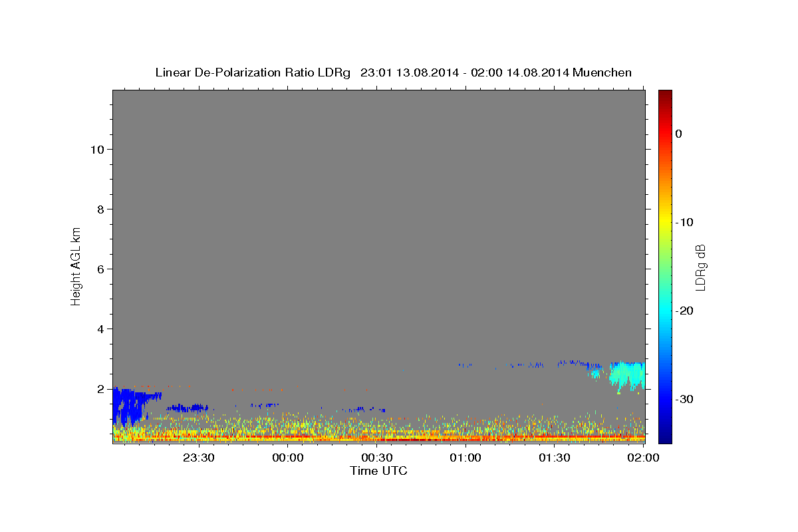The image size is (798, 532).
Task: Click the large blue cloud patch near 23:05
Action: [x=130, y=406]
